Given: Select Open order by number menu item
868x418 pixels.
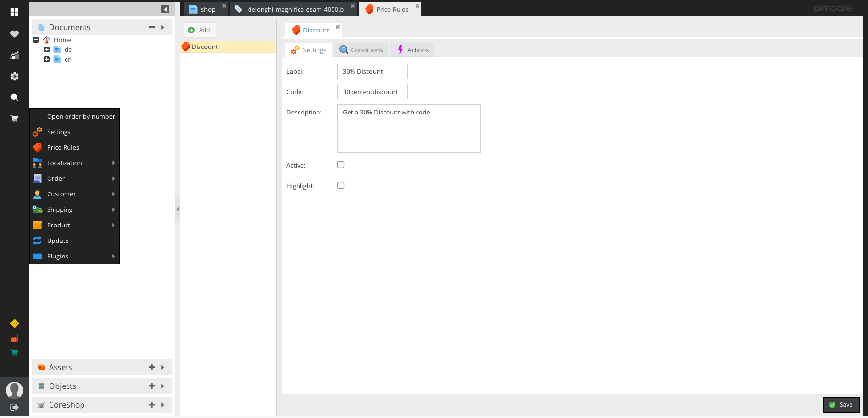Looking at the screenshot, I should [74, 116].
